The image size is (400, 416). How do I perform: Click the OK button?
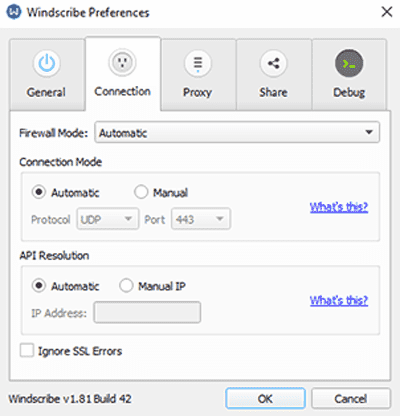(265, 398)
